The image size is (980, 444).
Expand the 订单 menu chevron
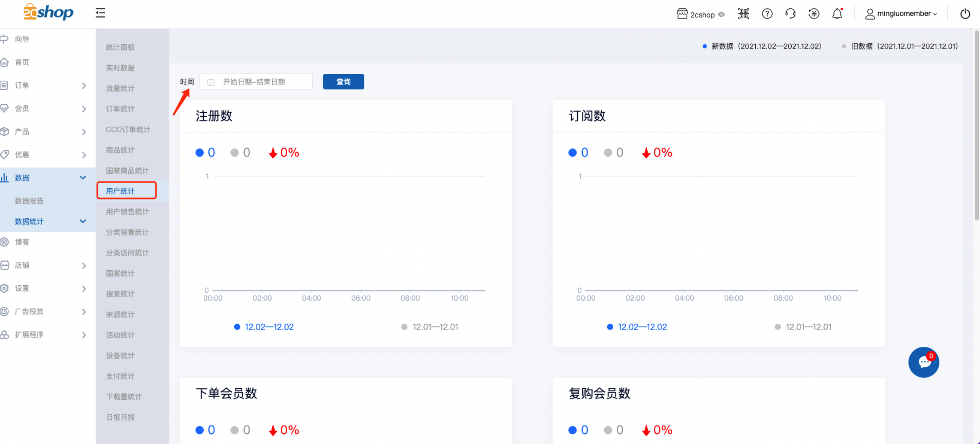(x=84, y=85)
